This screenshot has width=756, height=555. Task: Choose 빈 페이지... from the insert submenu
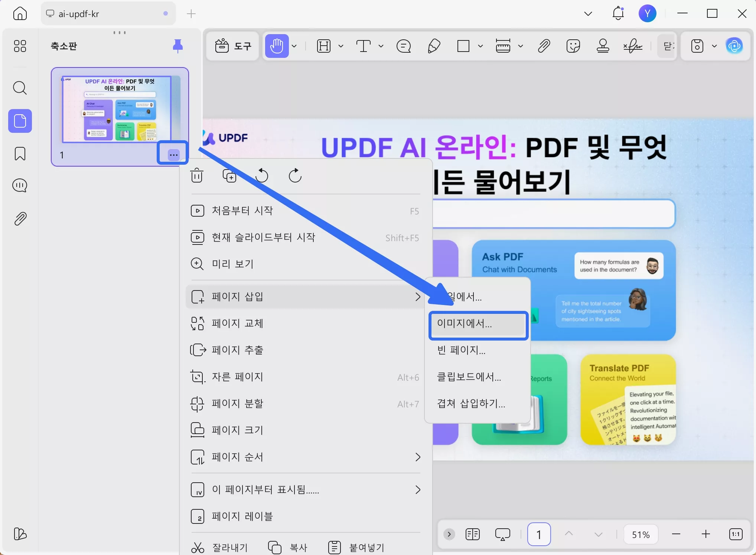pyautogui.click(x=461, y=350)
